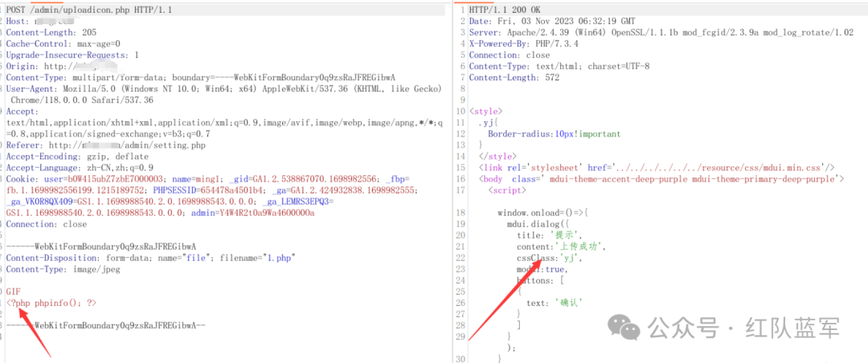
Task: Click the Connection: close header in the request
Action: [47, 224]
